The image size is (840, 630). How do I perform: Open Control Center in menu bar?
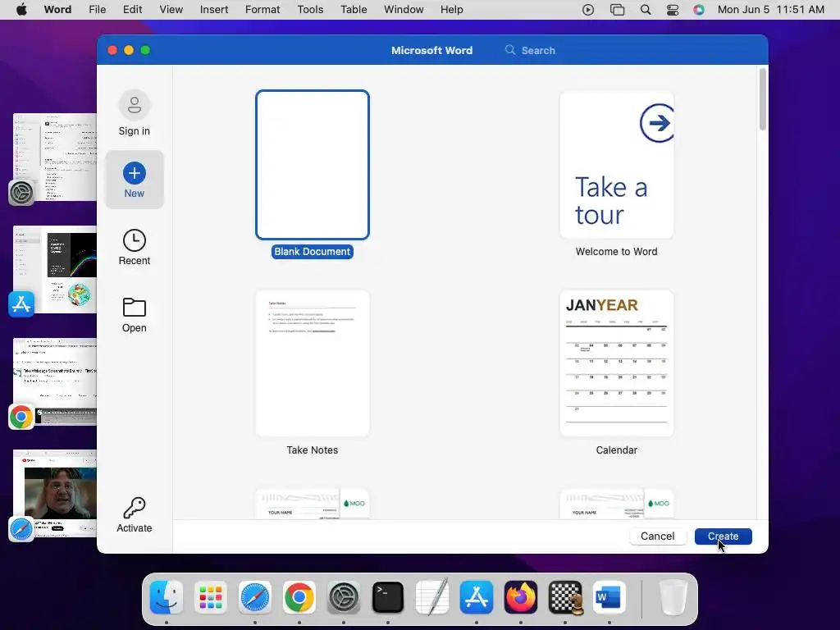tap(673, 10)
